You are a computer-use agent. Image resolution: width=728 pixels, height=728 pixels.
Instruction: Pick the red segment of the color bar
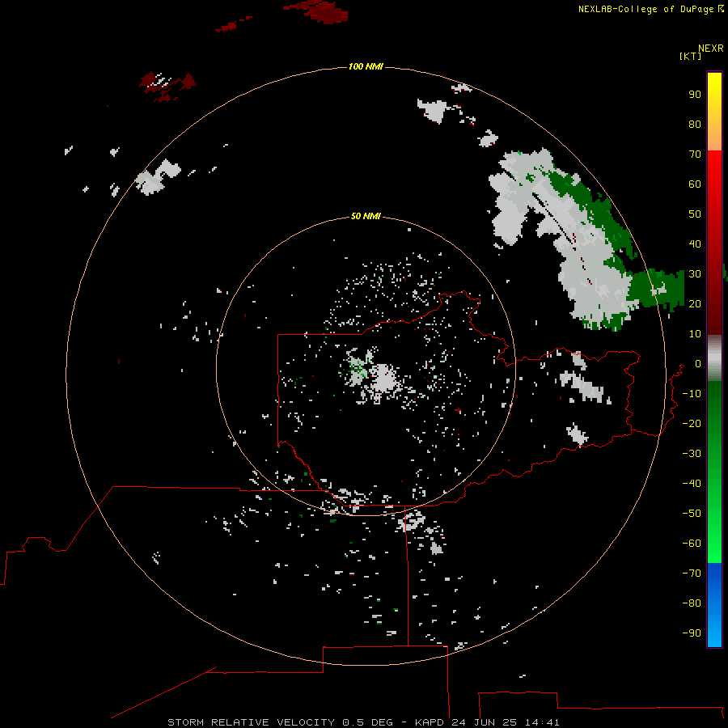[x=714, y=243]
